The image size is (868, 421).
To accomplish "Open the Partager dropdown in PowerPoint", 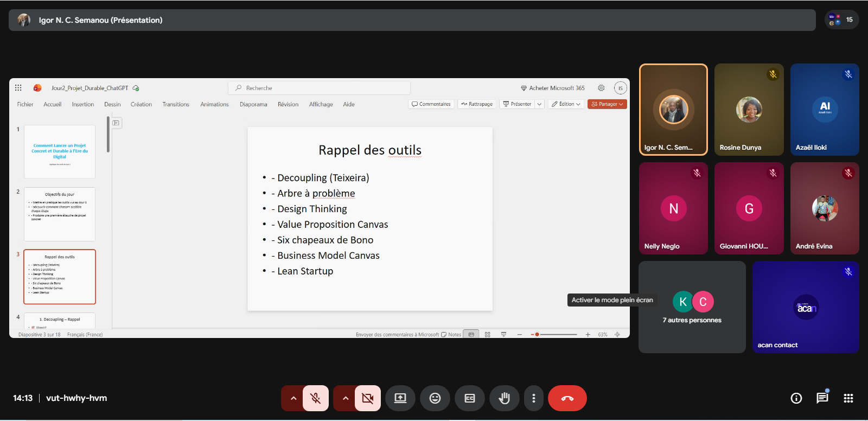I will 607,104.
